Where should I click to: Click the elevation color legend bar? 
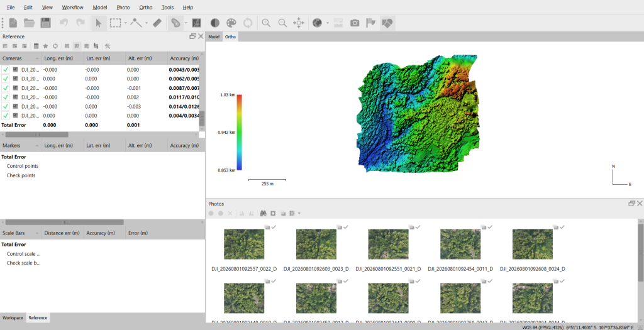[x=240, y=132]
